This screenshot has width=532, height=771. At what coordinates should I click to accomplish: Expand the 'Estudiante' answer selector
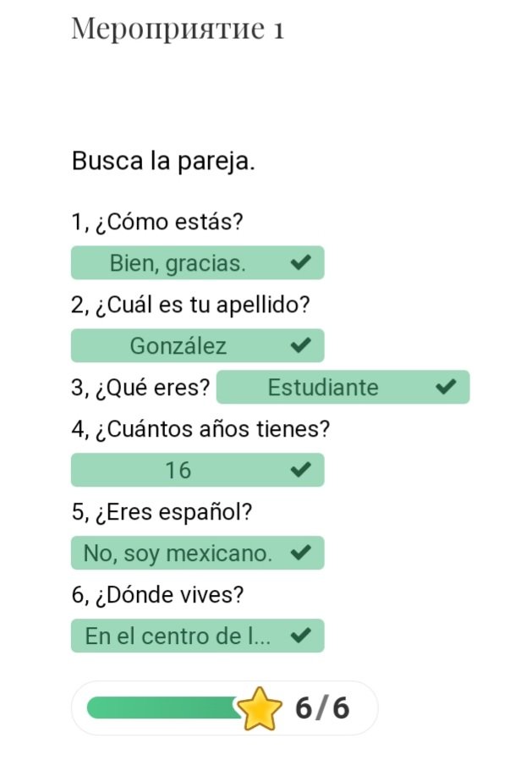pos(323,387)
